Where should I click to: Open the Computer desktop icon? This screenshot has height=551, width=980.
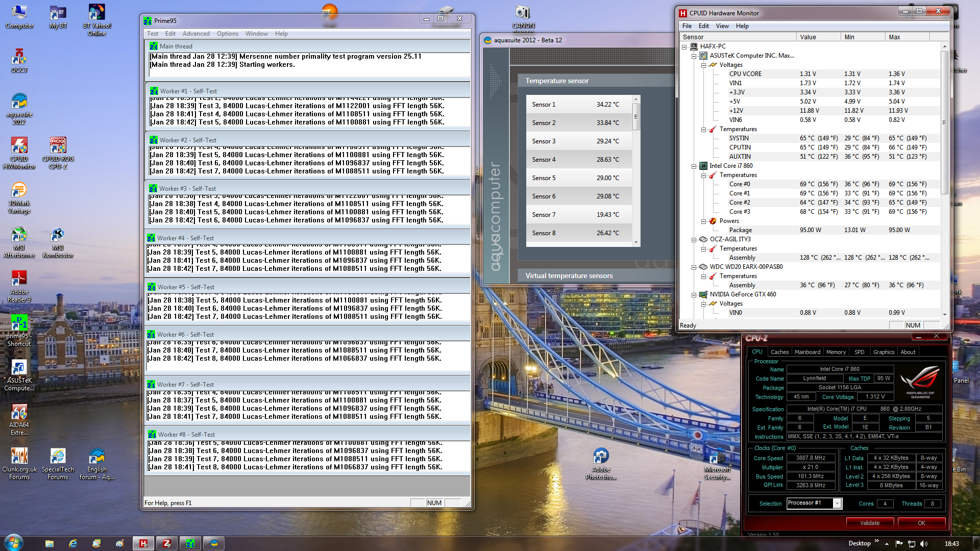(19, 16)
